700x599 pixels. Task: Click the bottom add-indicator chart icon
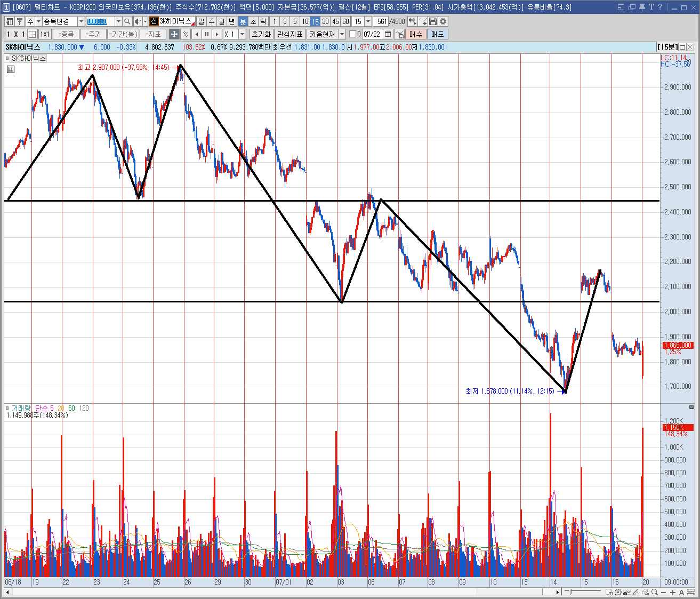pos(627,593)
